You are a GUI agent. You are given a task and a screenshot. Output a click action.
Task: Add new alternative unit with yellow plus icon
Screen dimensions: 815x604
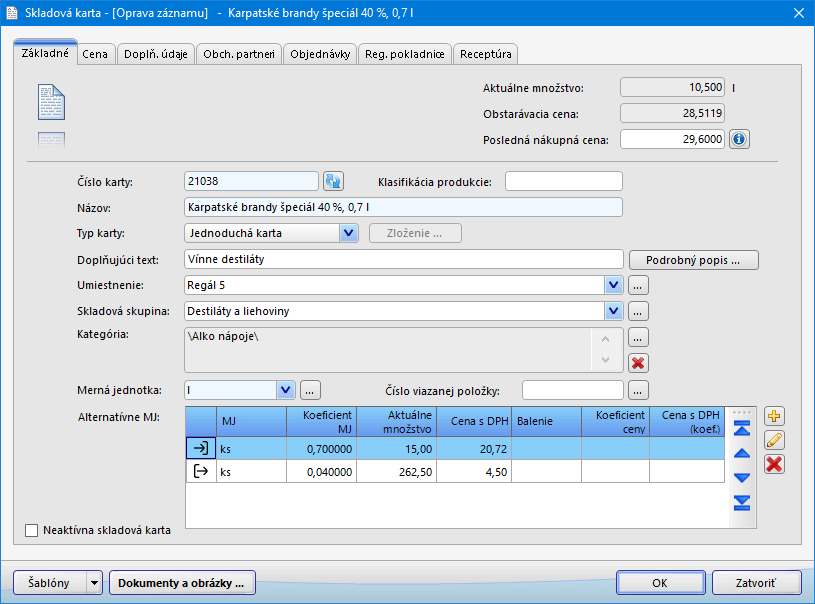click(x=774, y=416)
